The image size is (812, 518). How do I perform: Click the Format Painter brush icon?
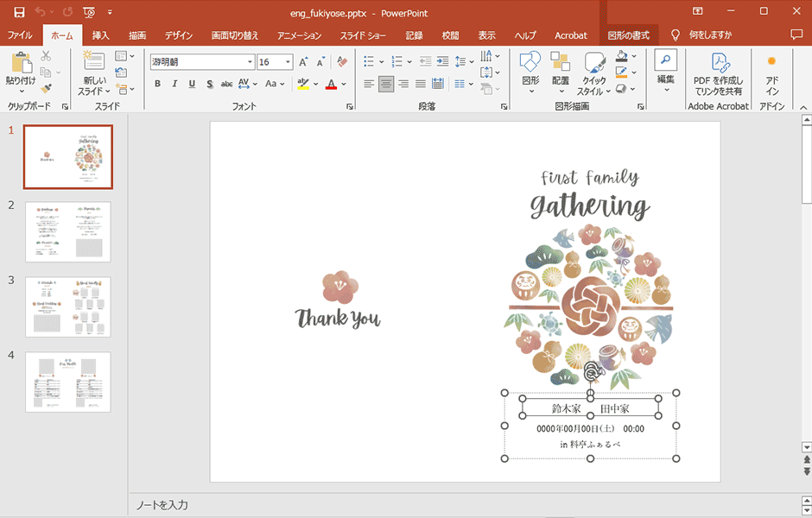pyautogui.click(x=47, y=88)
